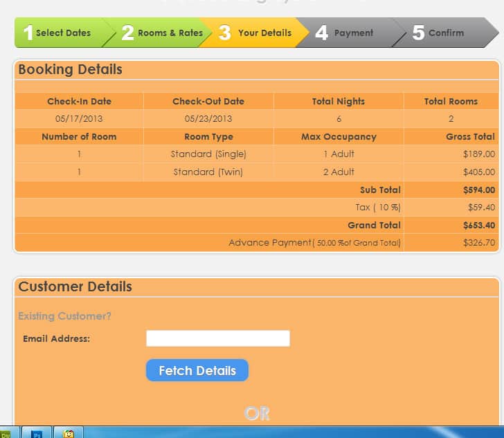Click the Advance Payment amount $326.70
504x438 pixels.
[x=479, y=243]
